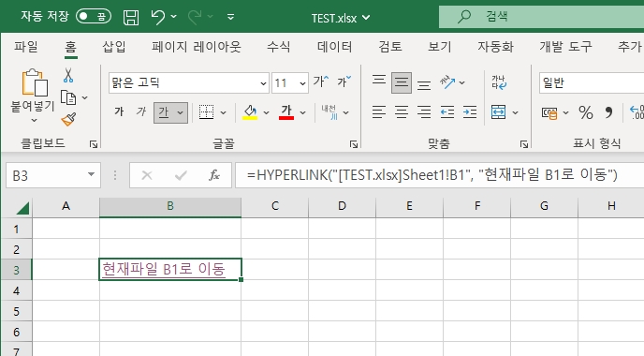The height and width of the screenshot is (356, 644).
Task: Open the 파일 (File) tab
Action: pyautogui.click(x=26, y=47)
